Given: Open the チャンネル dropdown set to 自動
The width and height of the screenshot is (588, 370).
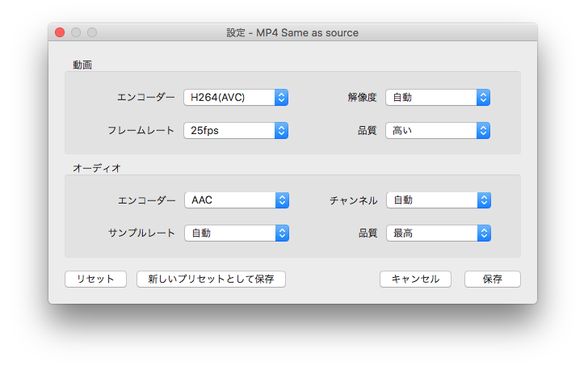Looking at the screenshot, I should pyautogui.click(x=439, y=200).
